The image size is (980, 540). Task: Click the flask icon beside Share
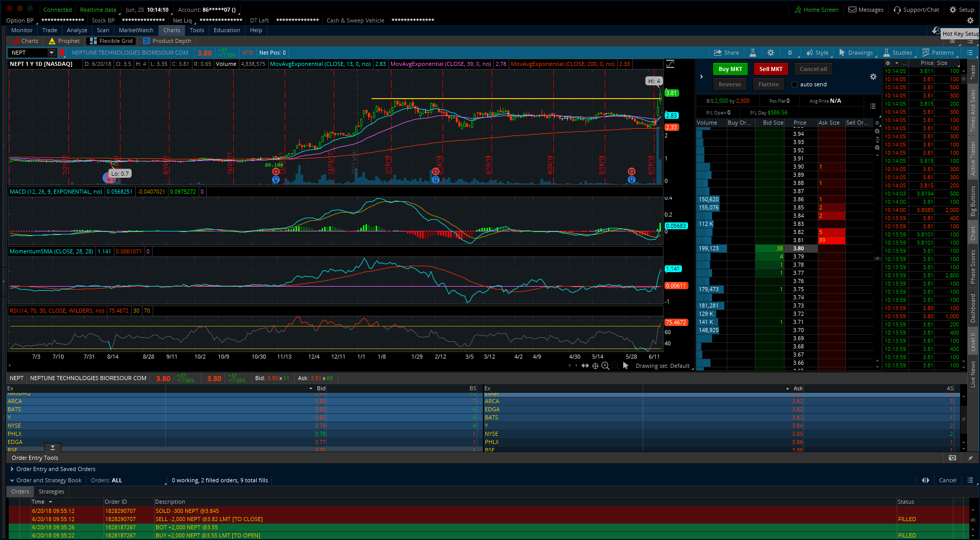point(752,53)
